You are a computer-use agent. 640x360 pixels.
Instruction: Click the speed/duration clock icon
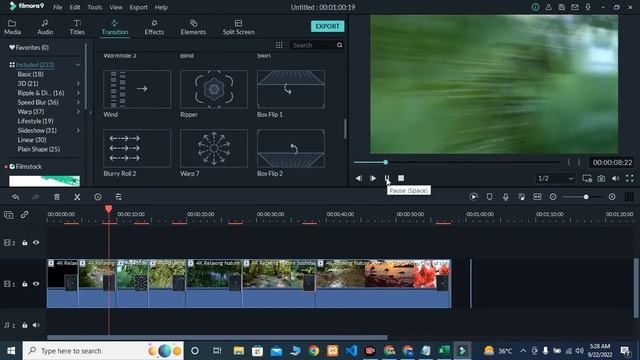click(98, 197)
